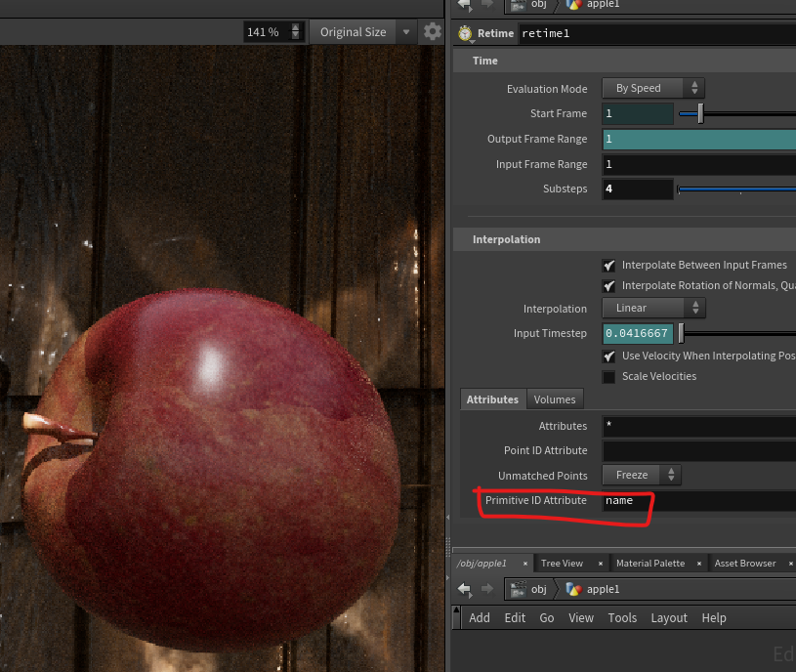Close the /obj/apple1 tab
796x672 pixels.
(525, 564)
